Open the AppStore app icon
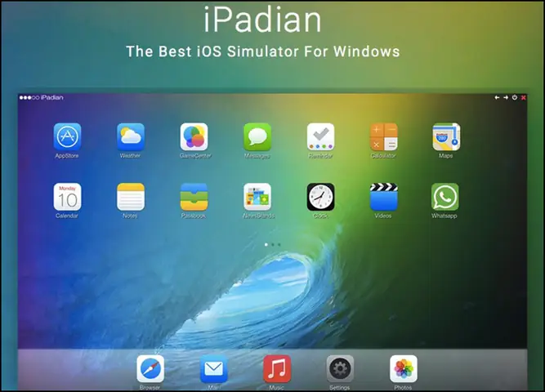This screenshot has height=392, width=545. coord(67,136)
